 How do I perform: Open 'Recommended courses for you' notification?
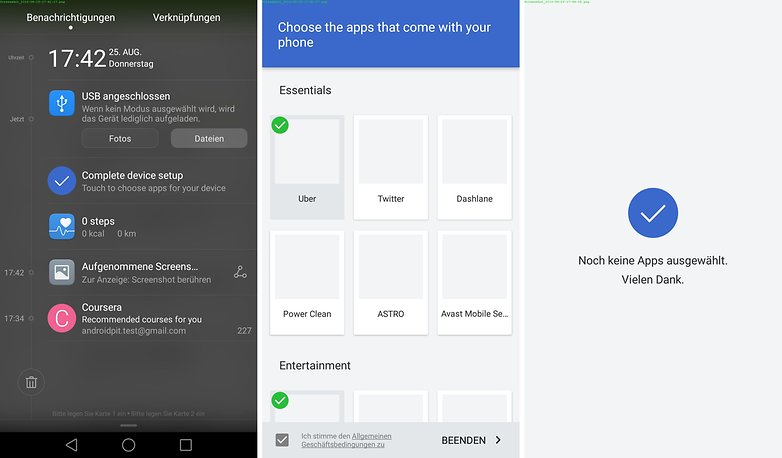click(142, 319)
